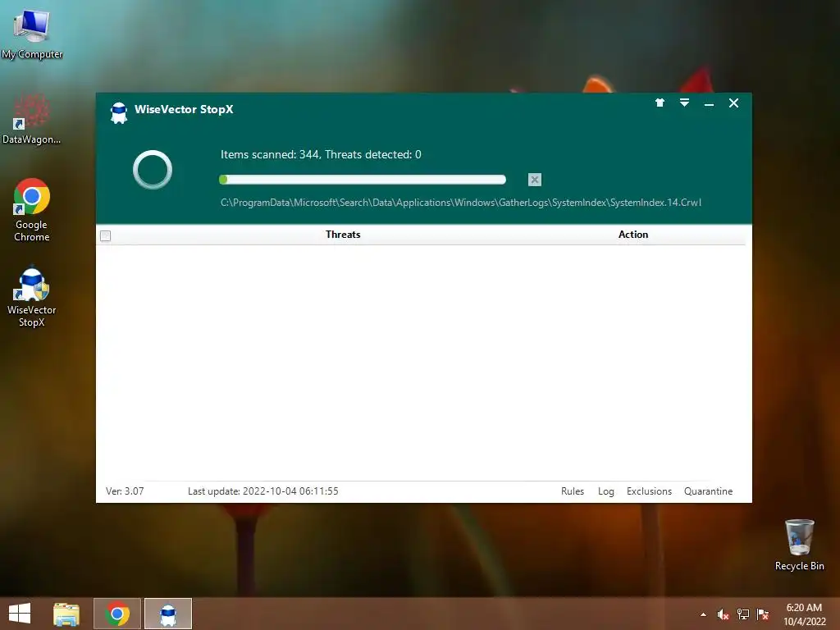Click the Action column header
Viewport: 840px width, 630px height.
coord(633,234)
